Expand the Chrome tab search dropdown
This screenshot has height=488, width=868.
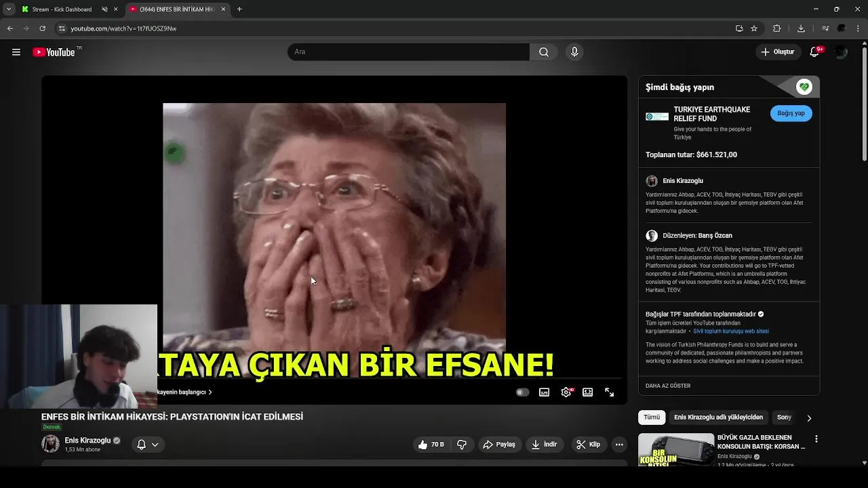pos(9,9)
